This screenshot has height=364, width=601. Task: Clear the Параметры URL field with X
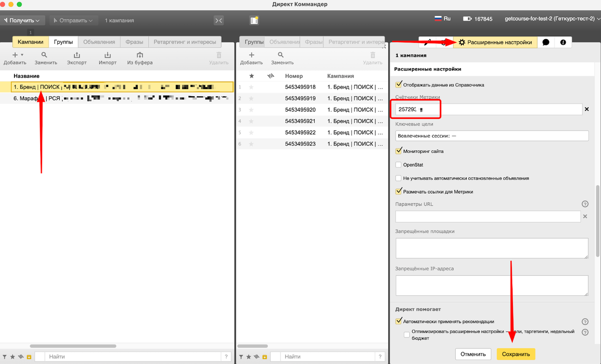coord(584,216)
